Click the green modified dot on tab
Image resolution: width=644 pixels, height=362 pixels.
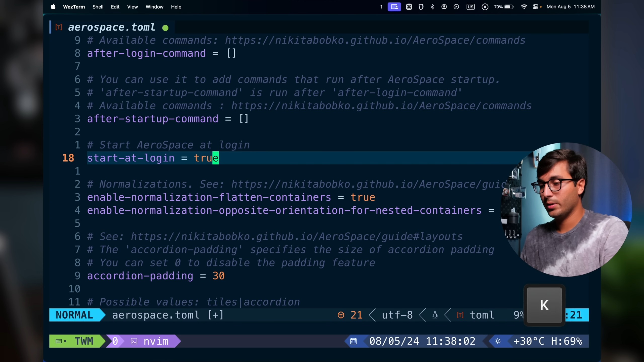click(165, 28)
